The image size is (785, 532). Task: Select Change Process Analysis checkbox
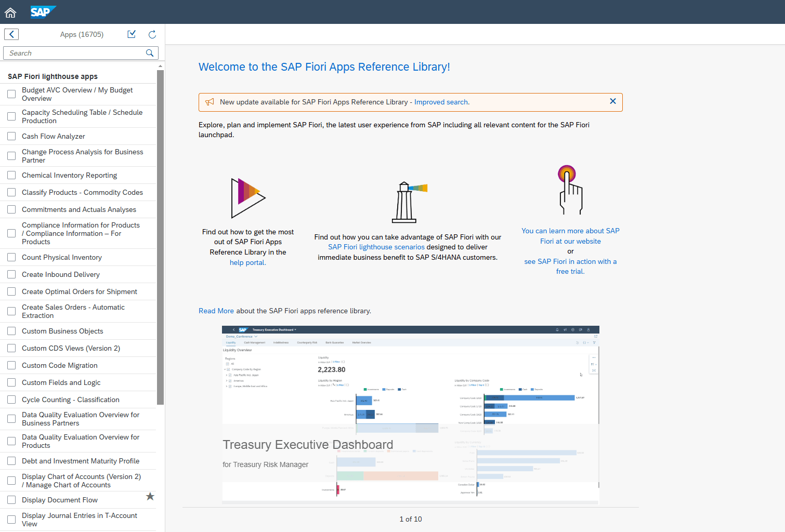(x=11, y=156)
